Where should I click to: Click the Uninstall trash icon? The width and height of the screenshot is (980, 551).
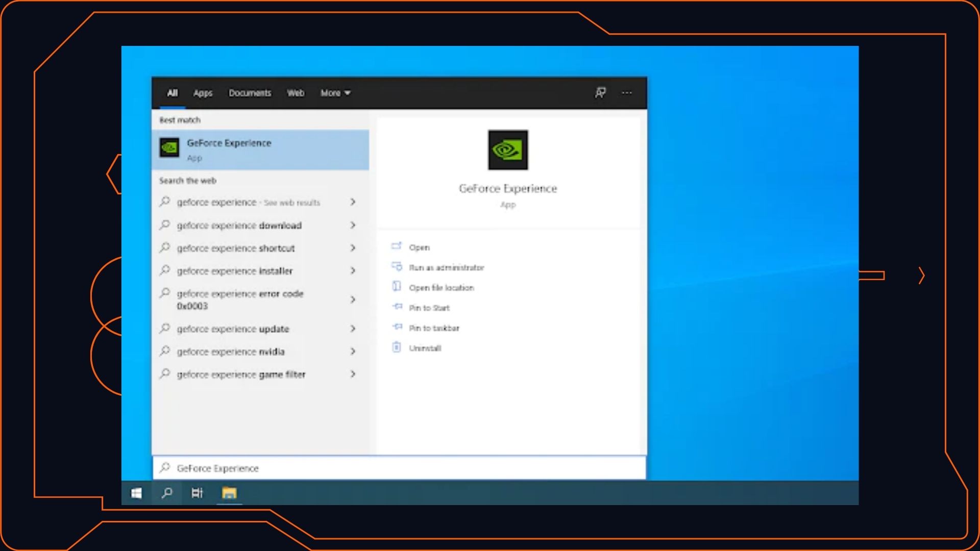[397, 347]
